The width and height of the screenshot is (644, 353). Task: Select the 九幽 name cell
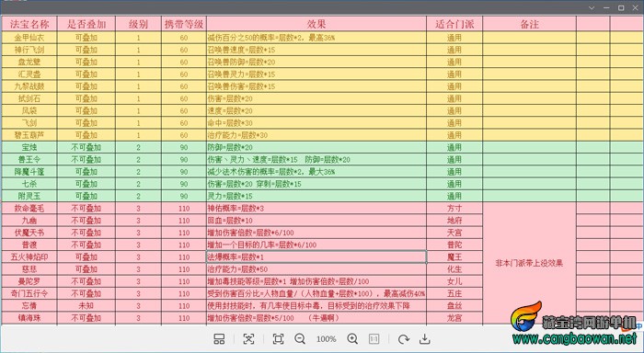click(x=29, y=221)
